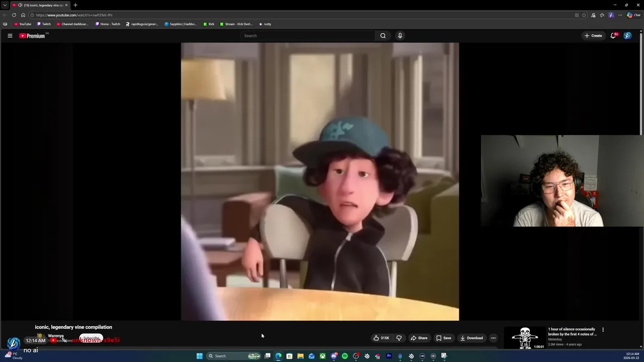The height and width of the screenshot is (362, 644).
Task: Start voice search with the microphone icon
Action: (400, 36)
